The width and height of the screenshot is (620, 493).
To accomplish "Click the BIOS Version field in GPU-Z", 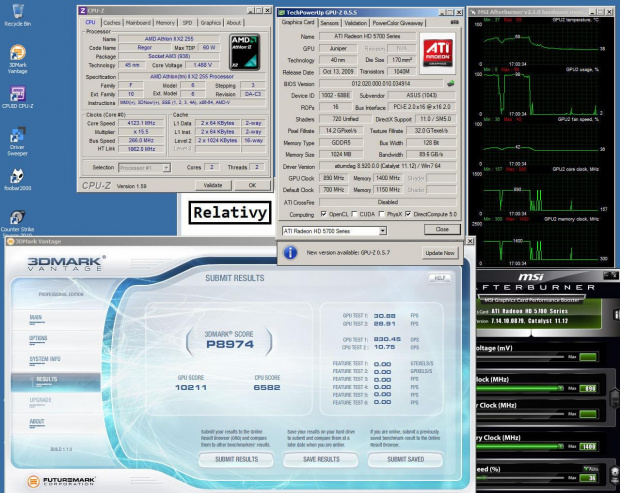I will click(x=381, y=83).
